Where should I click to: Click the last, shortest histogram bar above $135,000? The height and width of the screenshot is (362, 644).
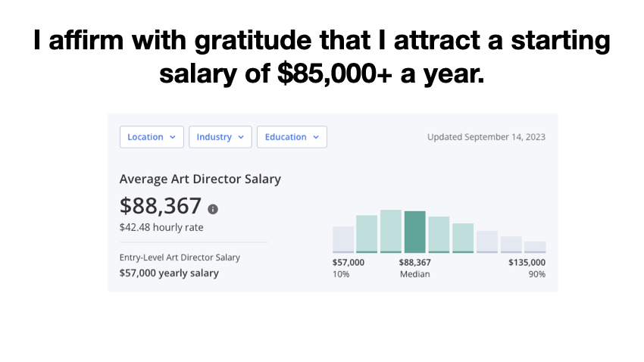tap(535, 247)
